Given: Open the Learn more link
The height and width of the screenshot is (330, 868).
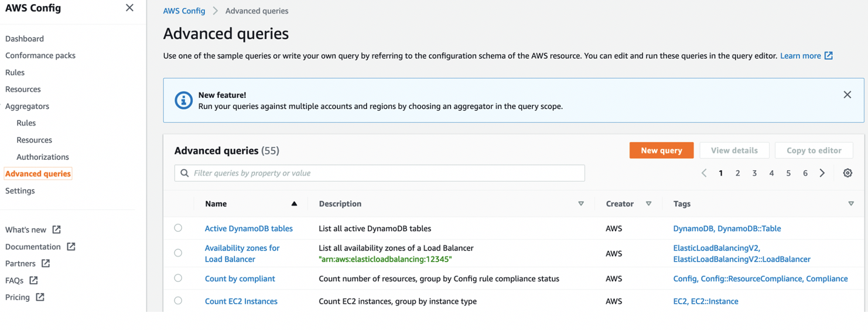Looking at the screenshot, I should click(x=800, y=56).
